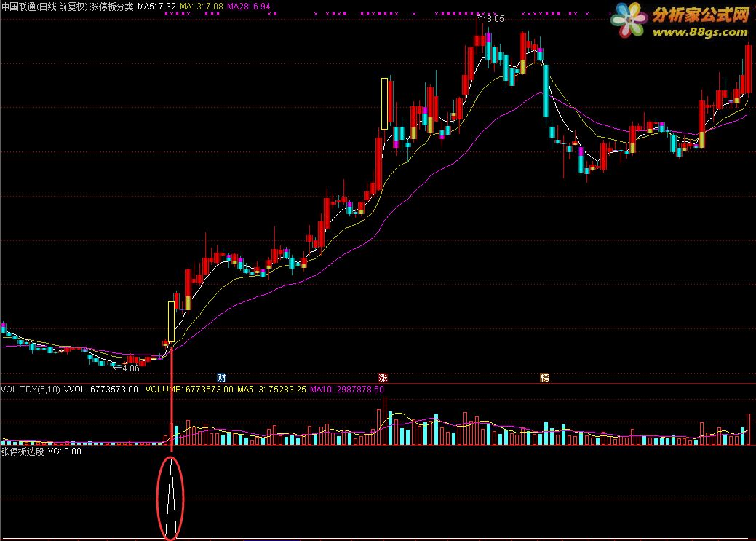Click the volume MA5: 3175283.25 label
Image resolution: width=756 pixels, height=541 pixels.
[x=271, y=390]
